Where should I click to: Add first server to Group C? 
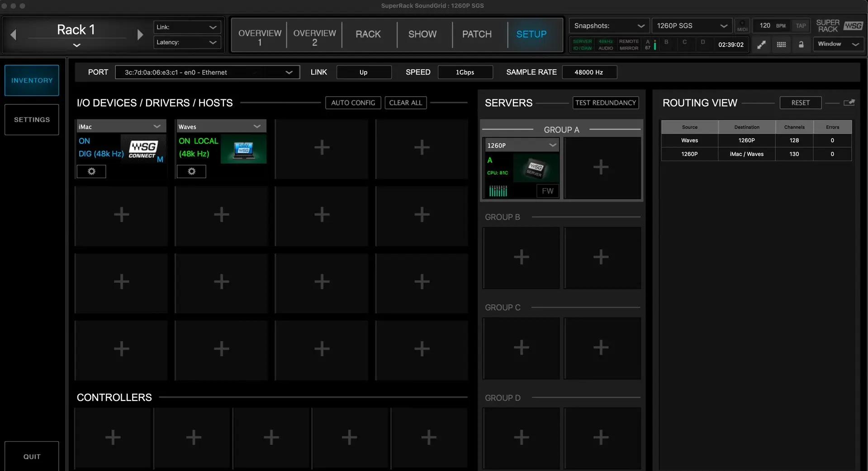point(521,348)
